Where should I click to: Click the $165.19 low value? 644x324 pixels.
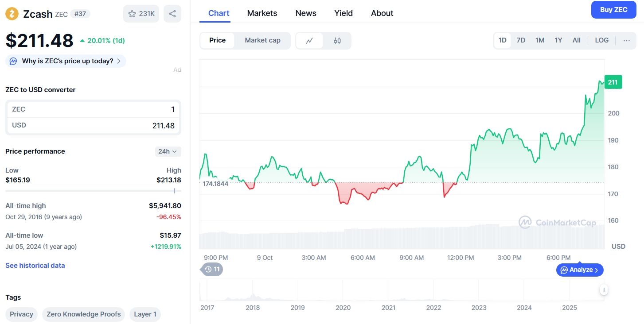(x=18, y=180)
